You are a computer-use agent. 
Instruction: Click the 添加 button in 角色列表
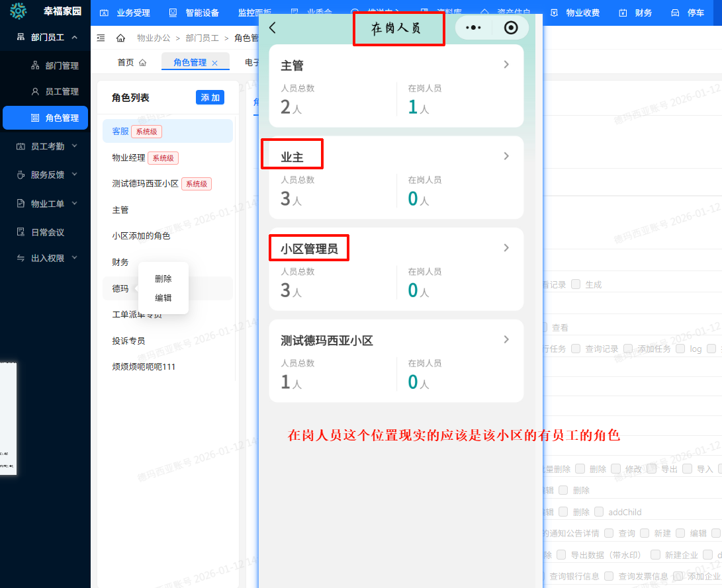[210, 97]
